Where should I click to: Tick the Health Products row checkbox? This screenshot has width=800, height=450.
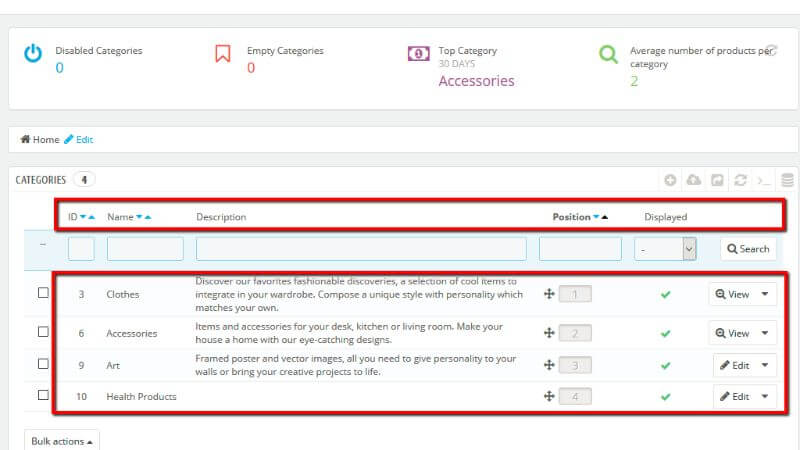pyautogui.click(x=43, y=395)
